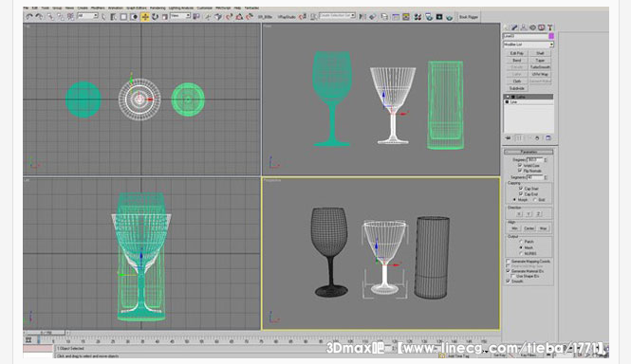
Task: Click the teapot Render Production icon
Action: pyautogui.click(x=449, y=17)
